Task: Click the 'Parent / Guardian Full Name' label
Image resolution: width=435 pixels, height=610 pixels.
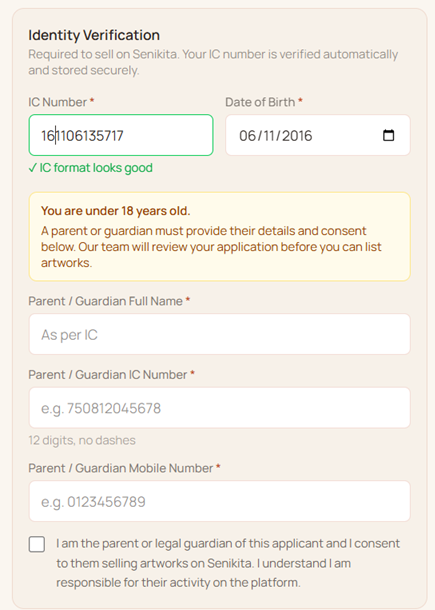Action: pyautogui.click(x=105, y=301)
